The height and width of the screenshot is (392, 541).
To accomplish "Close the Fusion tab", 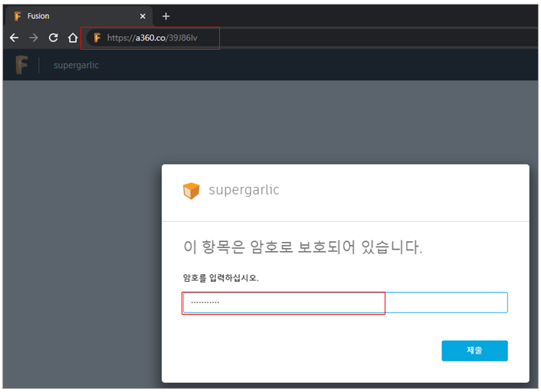I will pos(143,16).
